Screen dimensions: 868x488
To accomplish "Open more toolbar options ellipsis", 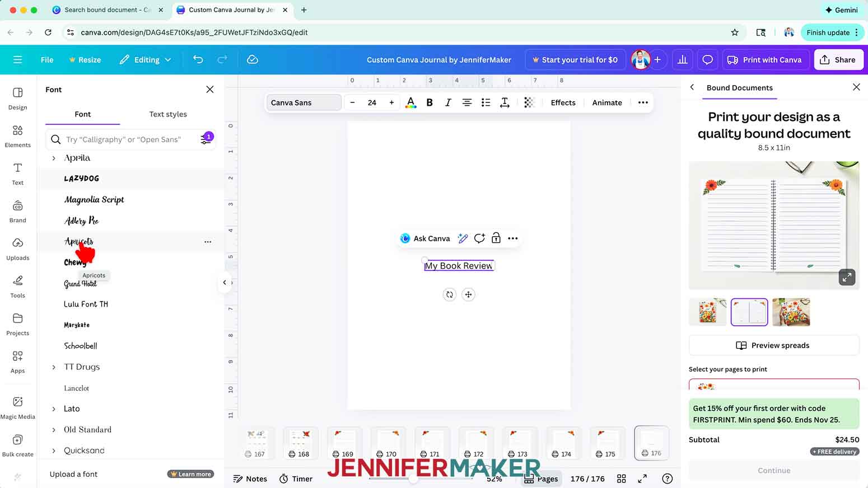I will coord(643,102).
